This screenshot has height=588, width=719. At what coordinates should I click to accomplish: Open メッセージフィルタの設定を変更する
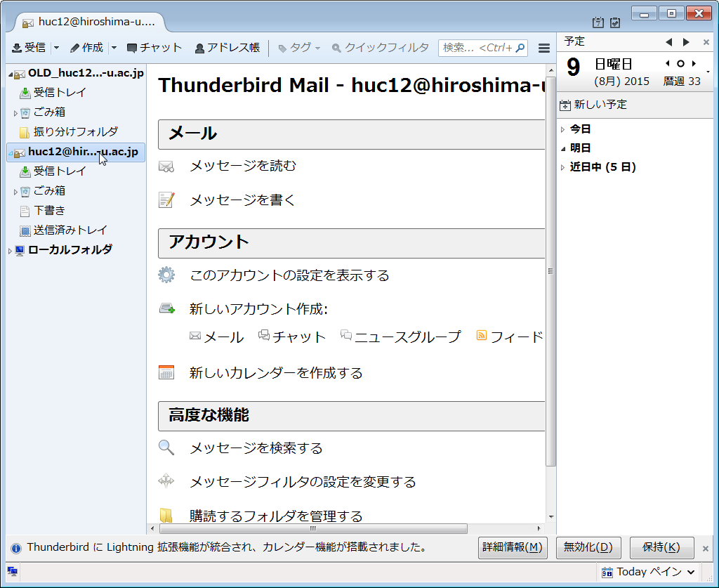(303, 482)
